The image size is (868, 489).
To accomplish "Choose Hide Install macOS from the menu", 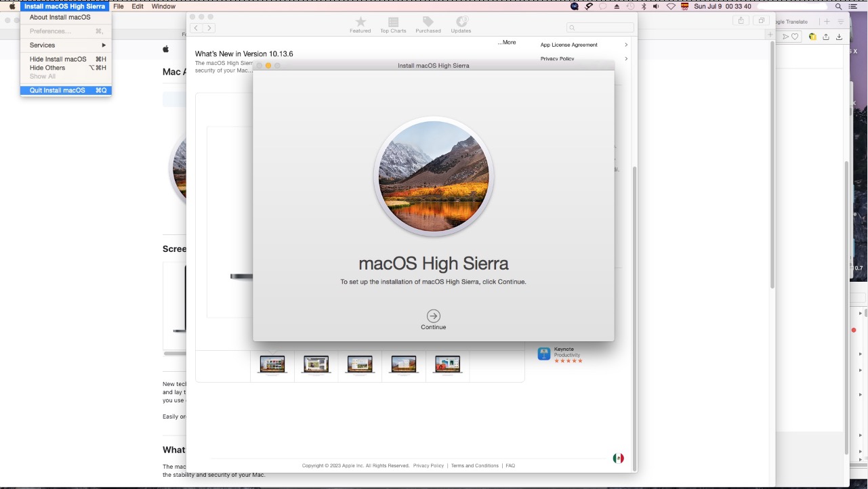I will 66,60.
